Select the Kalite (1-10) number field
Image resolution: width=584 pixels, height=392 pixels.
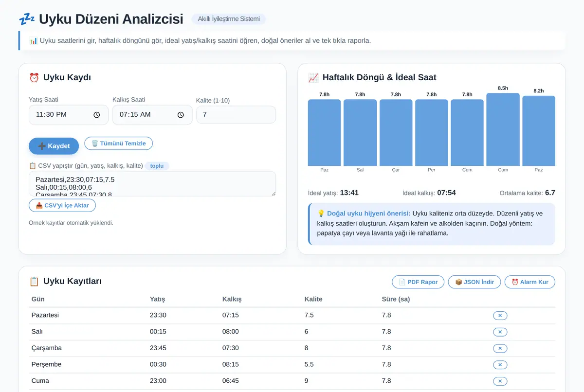pyautogui.click(x=236, y=115)
